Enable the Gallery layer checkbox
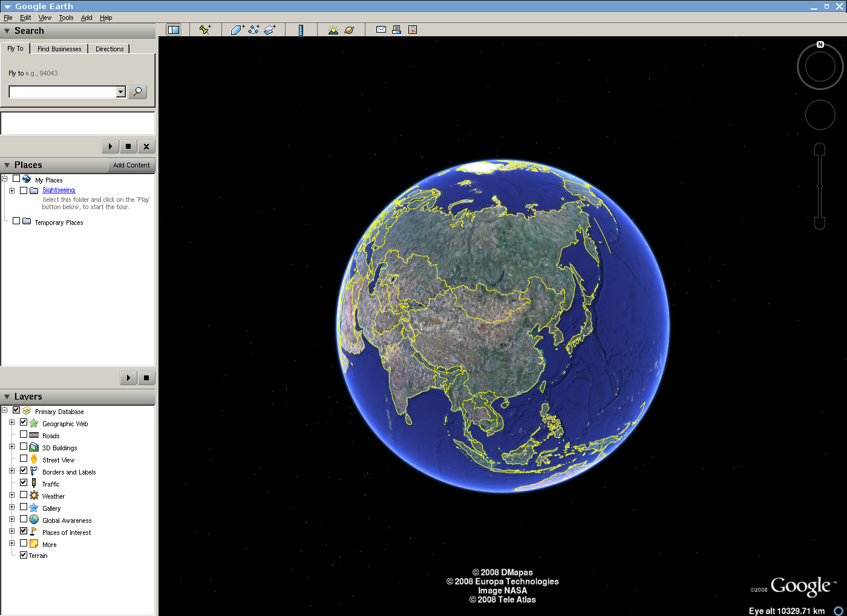 click(x=24, y=507)
